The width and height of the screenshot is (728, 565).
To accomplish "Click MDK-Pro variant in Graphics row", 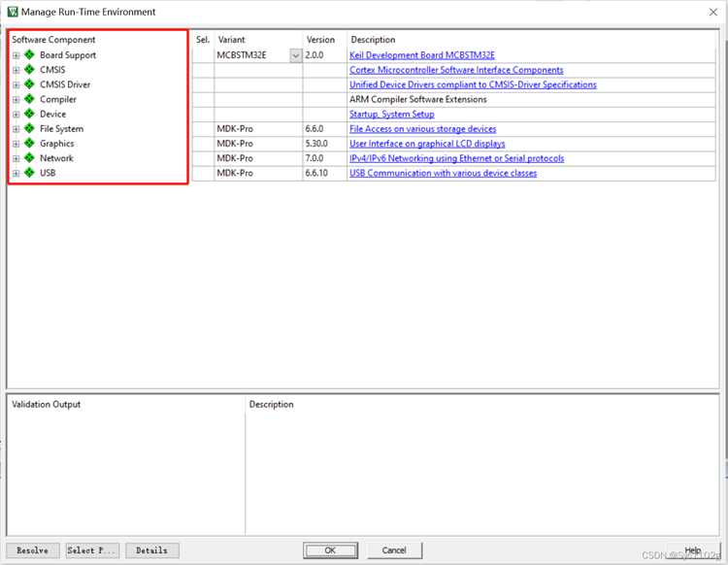I will [235, 144].
